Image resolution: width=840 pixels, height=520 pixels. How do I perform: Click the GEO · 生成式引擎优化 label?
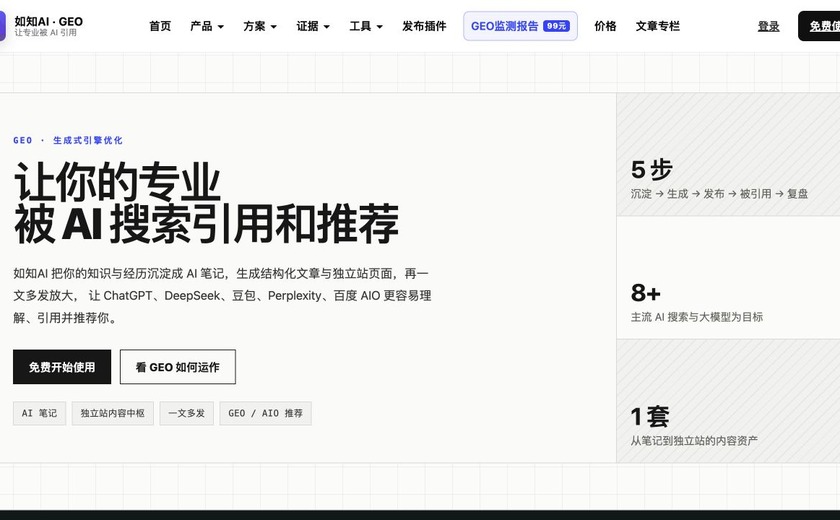68,140
